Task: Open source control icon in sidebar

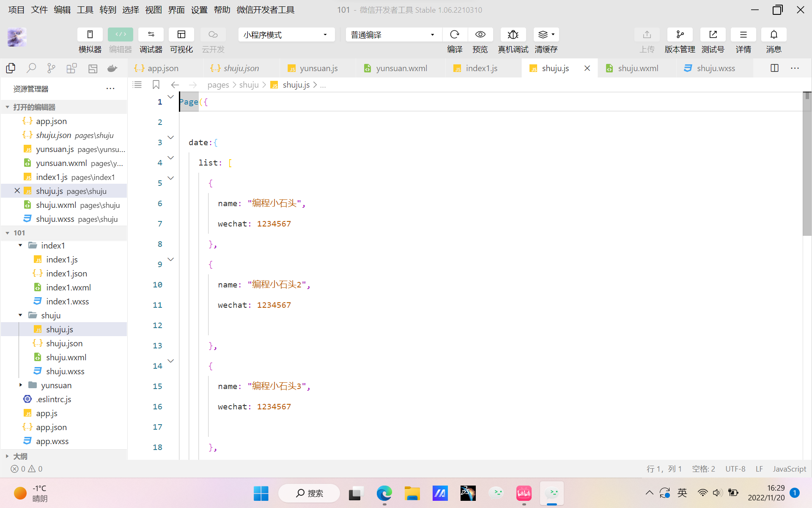Action: (x=51, y=68)
